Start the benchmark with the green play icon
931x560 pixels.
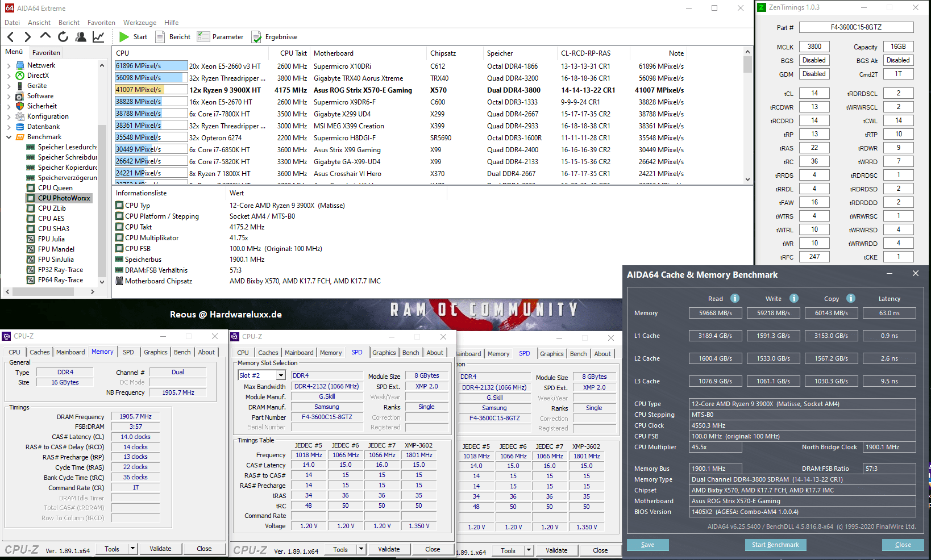click(x=124, y=37)
